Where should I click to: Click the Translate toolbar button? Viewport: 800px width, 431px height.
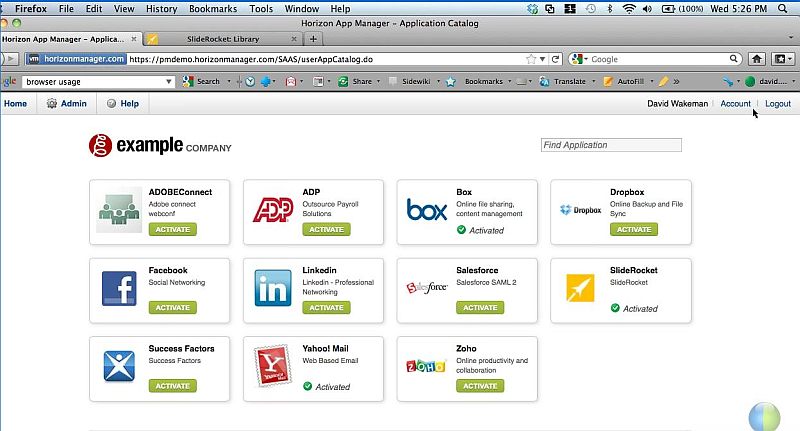coord(563,82)
